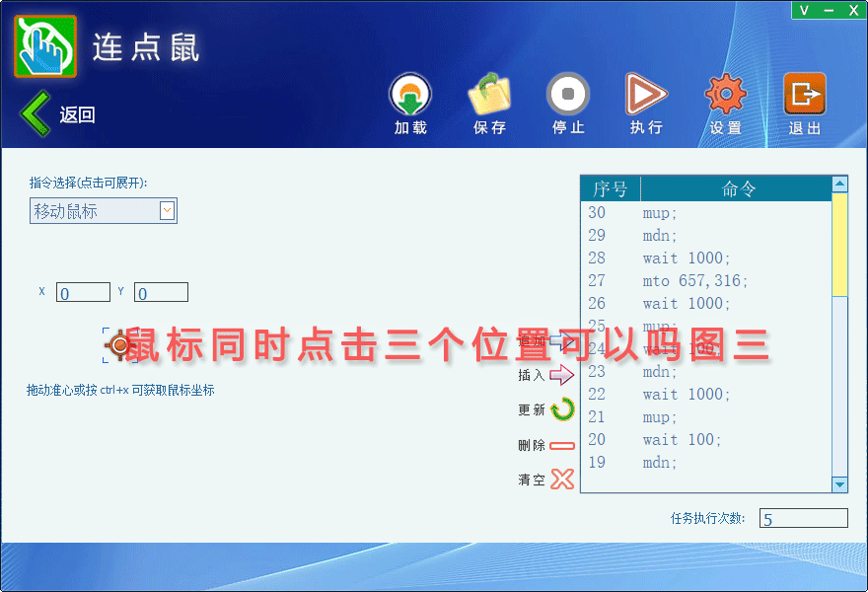
Task: Click the 任务执行次数 input field
Action: 803,518
